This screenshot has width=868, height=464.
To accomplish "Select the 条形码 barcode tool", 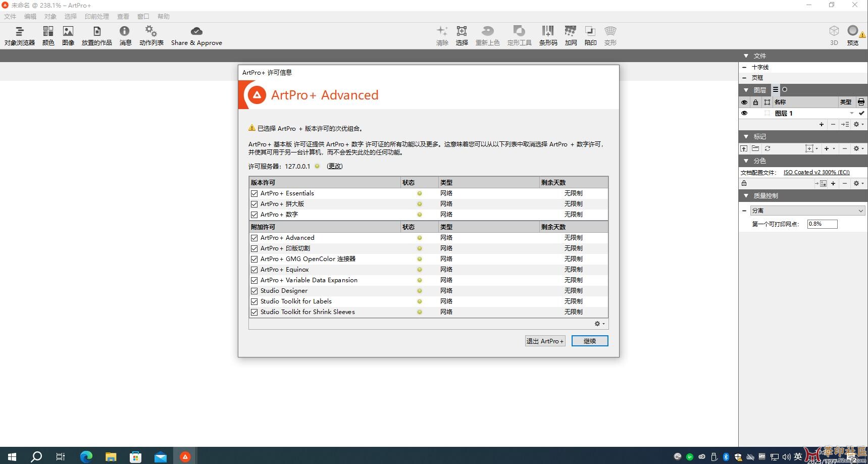I will [x=548, y=36].
